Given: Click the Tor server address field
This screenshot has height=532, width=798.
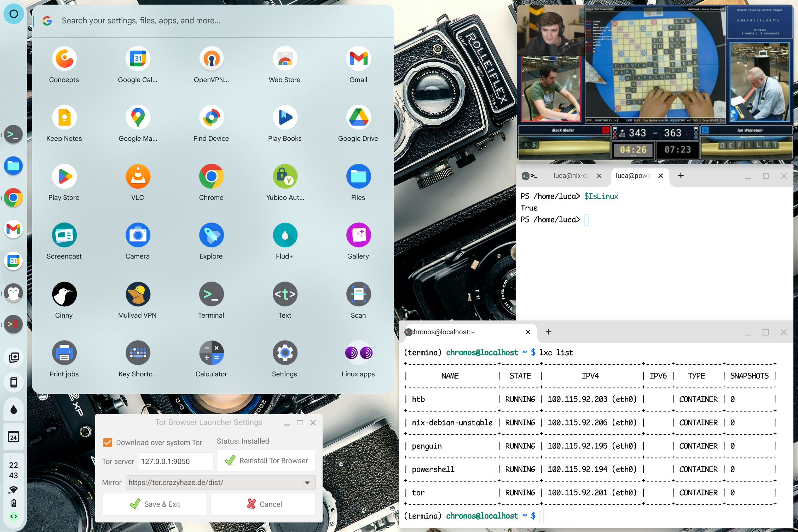Looking at the screenshot, I should [x=175, y=461].
